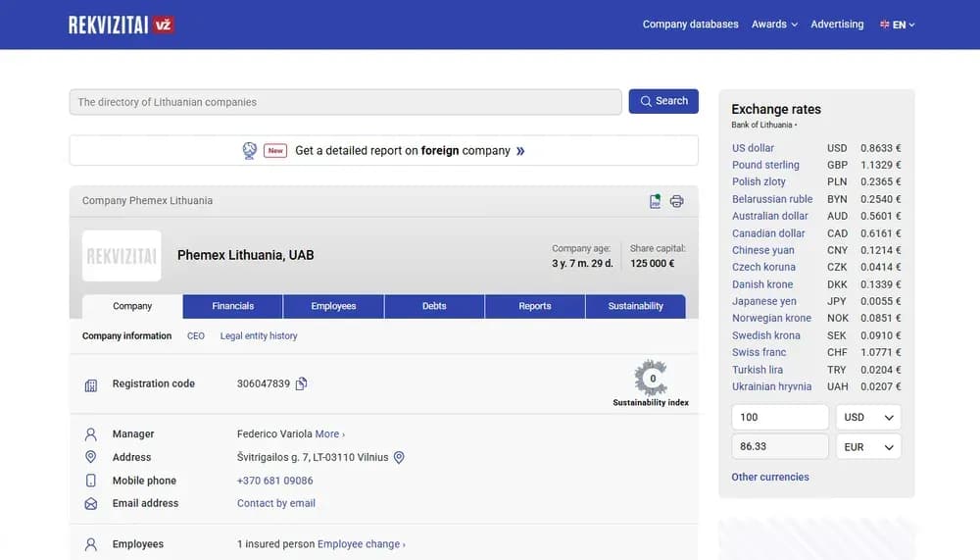This screenshot has width=980, height=560.
Task: Click the printer icon
Action: (676, 201)
